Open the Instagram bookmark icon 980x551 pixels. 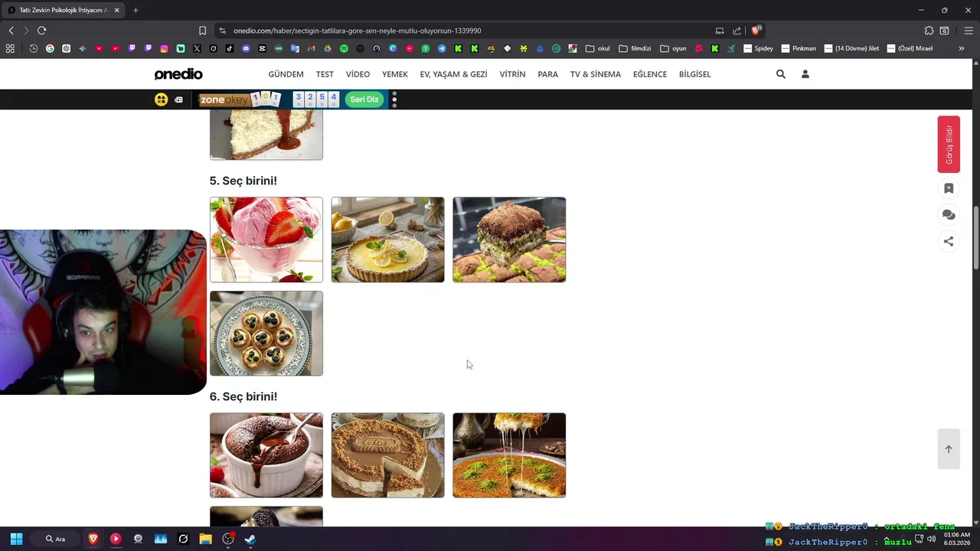click(164, 48)
